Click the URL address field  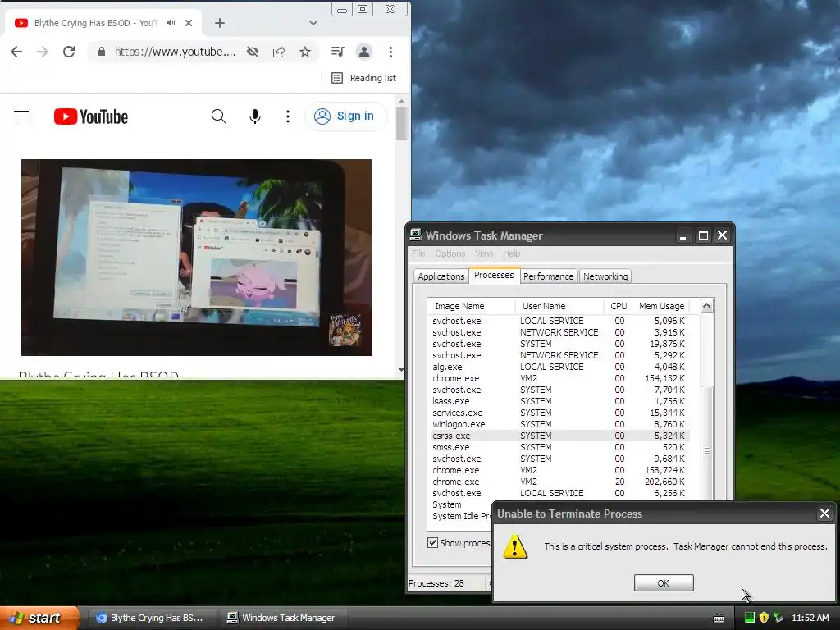(x=175, y=52)
